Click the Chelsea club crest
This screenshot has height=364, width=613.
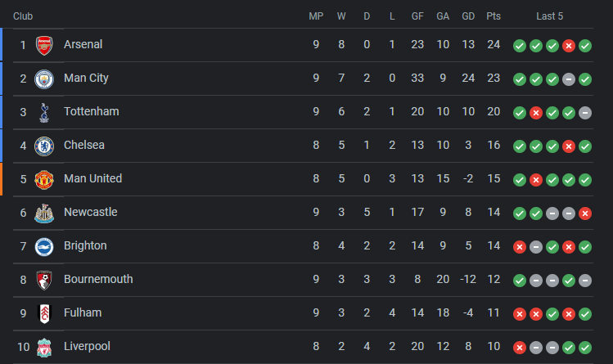point(44,146)
